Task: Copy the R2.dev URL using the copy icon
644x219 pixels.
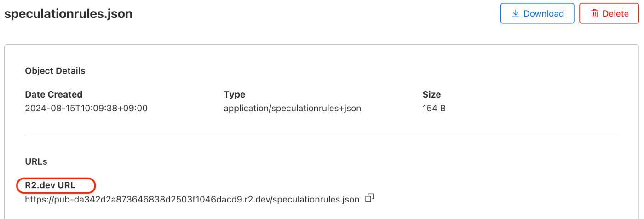Action: 369,198
